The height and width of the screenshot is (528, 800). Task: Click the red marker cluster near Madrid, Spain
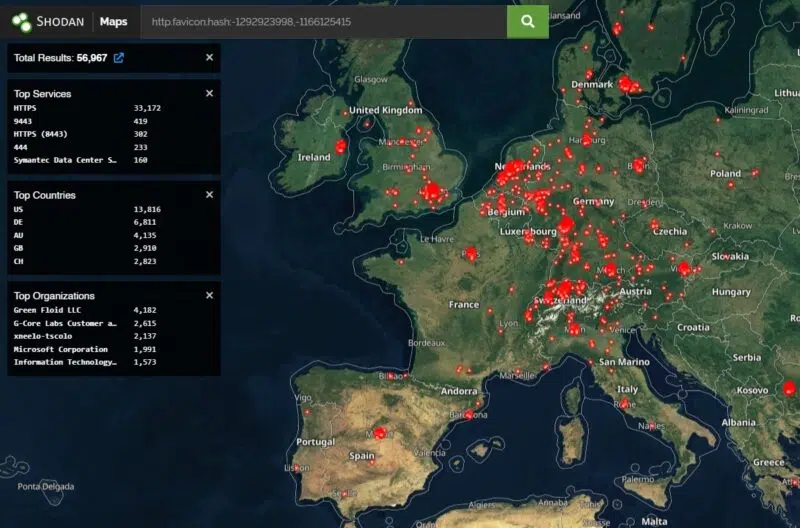pos(379,433)
